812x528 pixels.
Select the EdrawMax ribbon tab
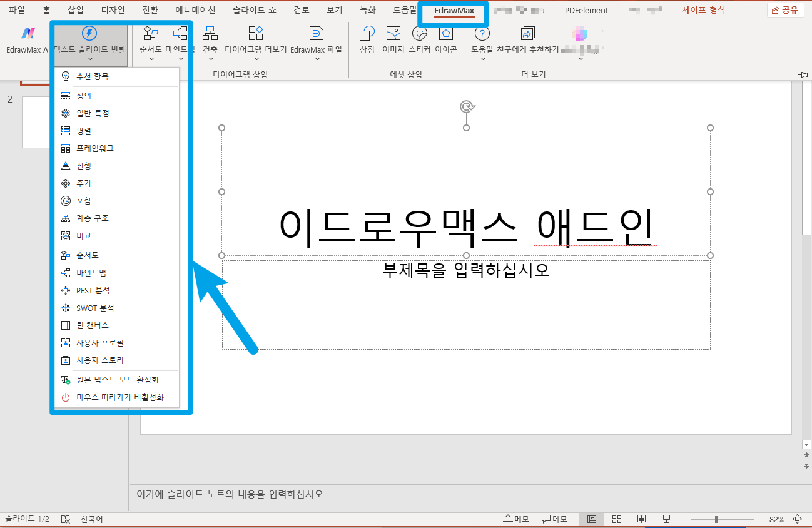coord(454,11)
